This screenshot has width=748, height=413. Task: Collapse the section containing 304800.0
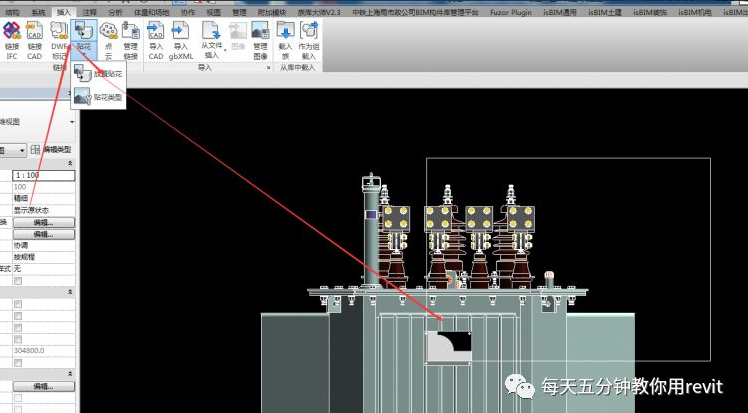coord(71,291)
